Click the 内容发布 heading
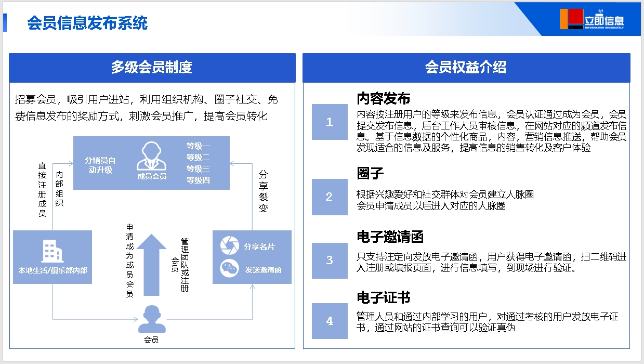 point(383,98)
